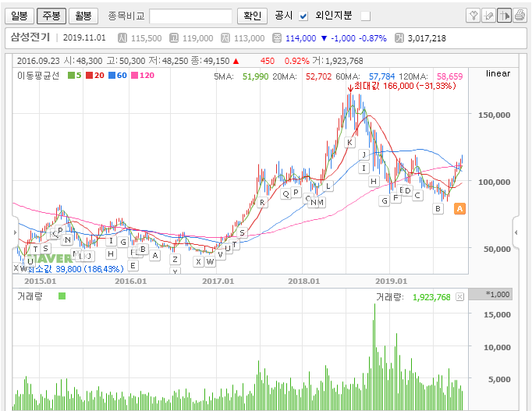Select the 주봉 weekly chart tab
This screenshot has width=532, height=411.
tap(51, 16)
